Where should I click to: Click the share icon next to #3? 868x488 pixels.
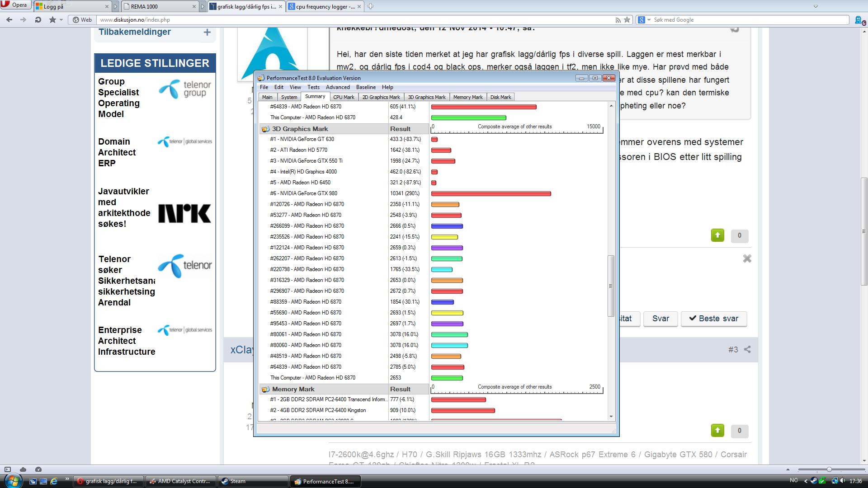click(747, 349)
